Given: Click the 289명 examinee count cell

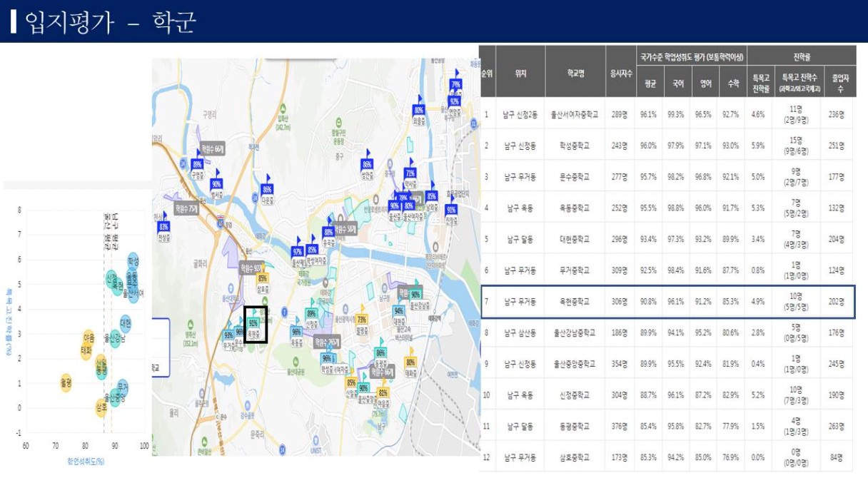Looking at the screenshot, I should [620, 114].
